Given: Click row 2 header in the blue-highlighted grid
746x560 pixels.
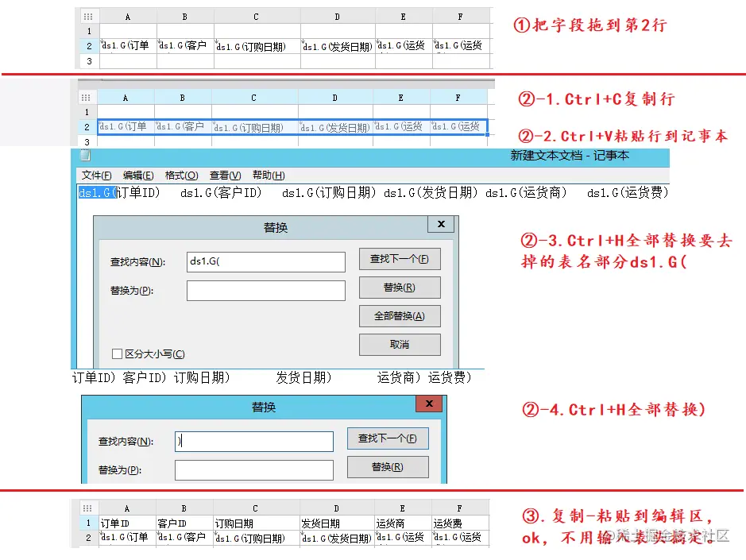Looking at the screenshot, I should (87, 127).
